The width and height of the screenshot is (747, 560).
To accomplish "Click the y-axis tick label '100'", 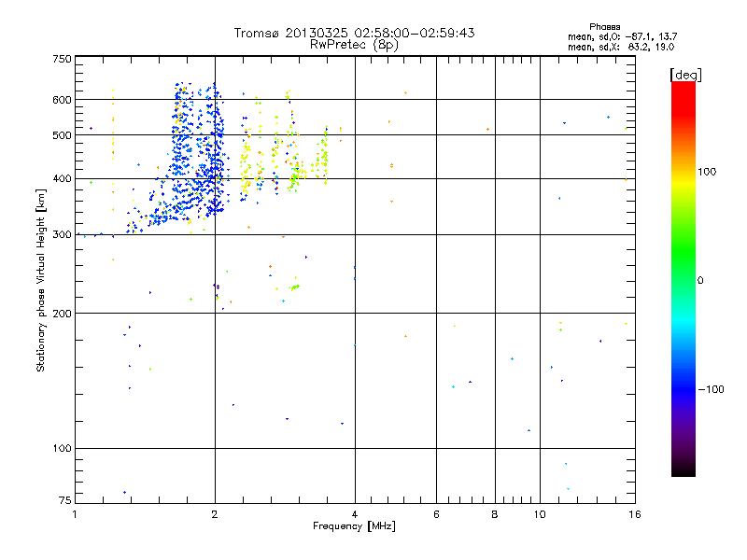I will click(62, 449).
